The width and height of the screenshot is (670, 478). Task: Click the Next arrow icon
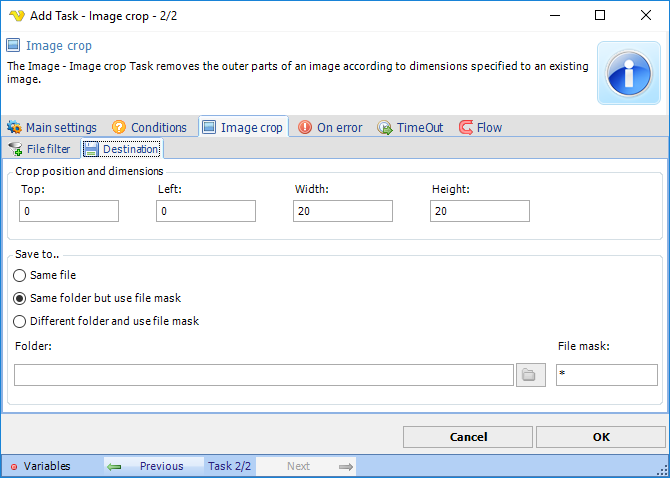(x=346, y=466)
